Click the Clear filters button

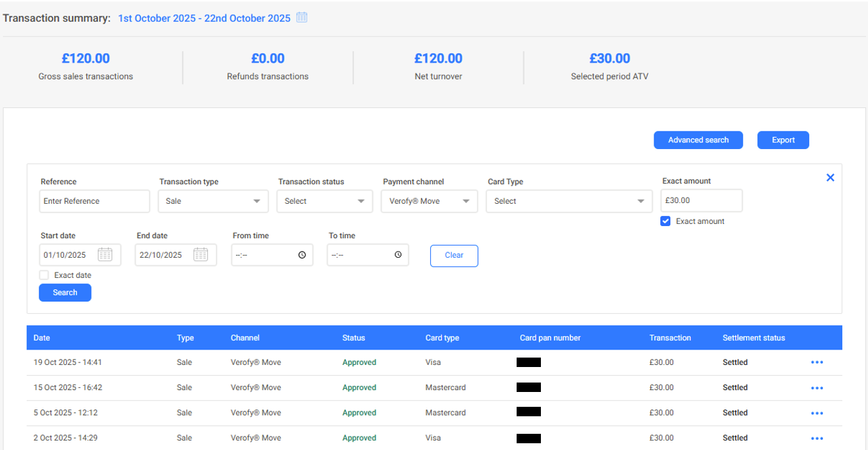point(454,256)
